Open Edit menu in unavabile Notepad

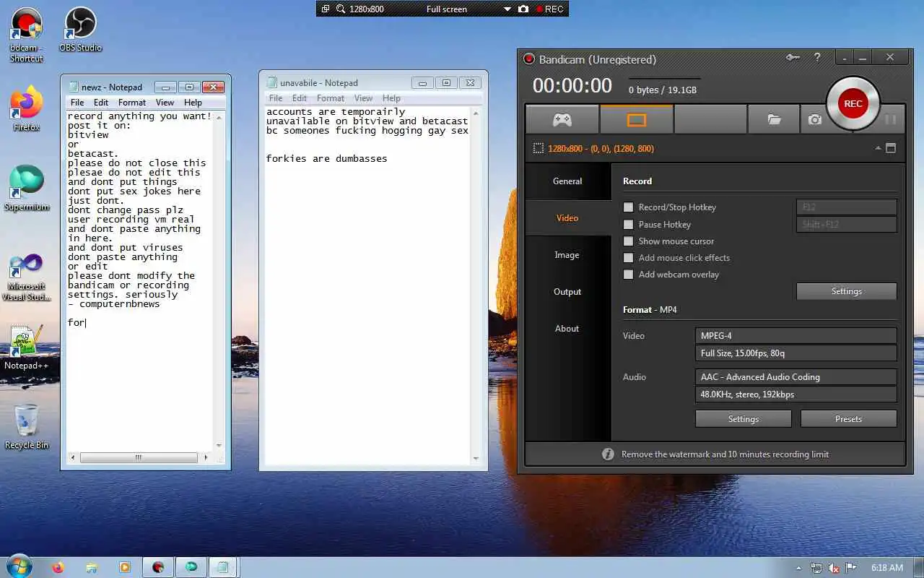300,98
